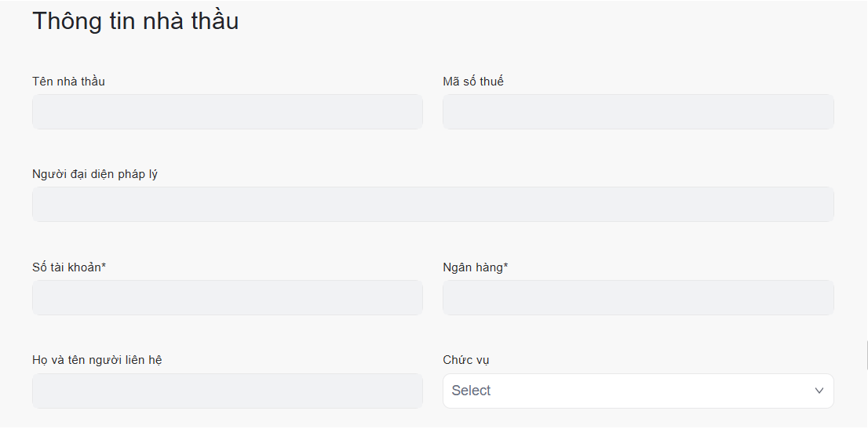Click the Mã số thuế label
The height and width of the screenshot is (429, 868).
(x=473, y=82)
